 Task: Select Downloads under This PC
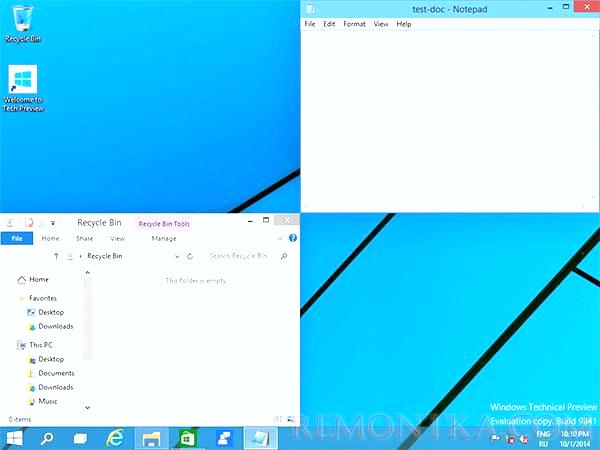pyautogui.click(x=50, y=387)
